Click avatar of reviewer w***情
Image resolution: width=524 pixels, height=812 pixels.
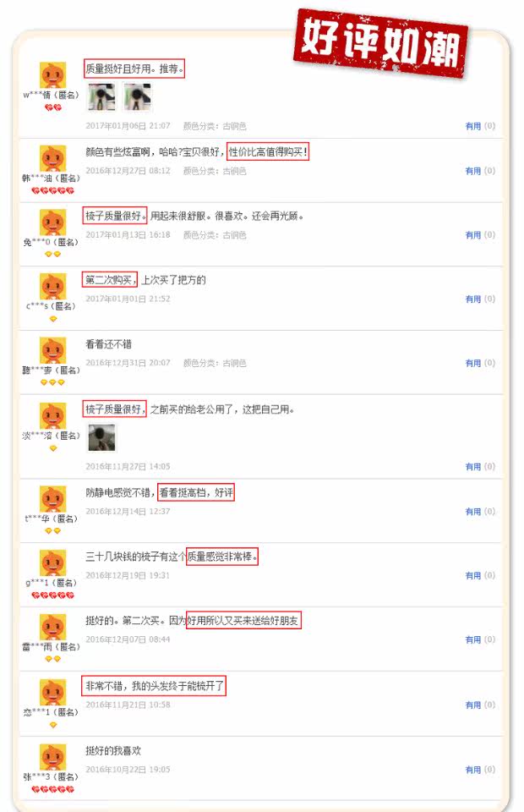(x=52, y=75)
